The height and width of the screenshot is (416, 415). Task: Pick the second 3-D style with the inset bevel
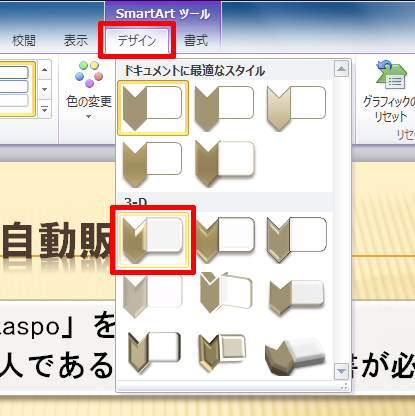pos(225,240)
